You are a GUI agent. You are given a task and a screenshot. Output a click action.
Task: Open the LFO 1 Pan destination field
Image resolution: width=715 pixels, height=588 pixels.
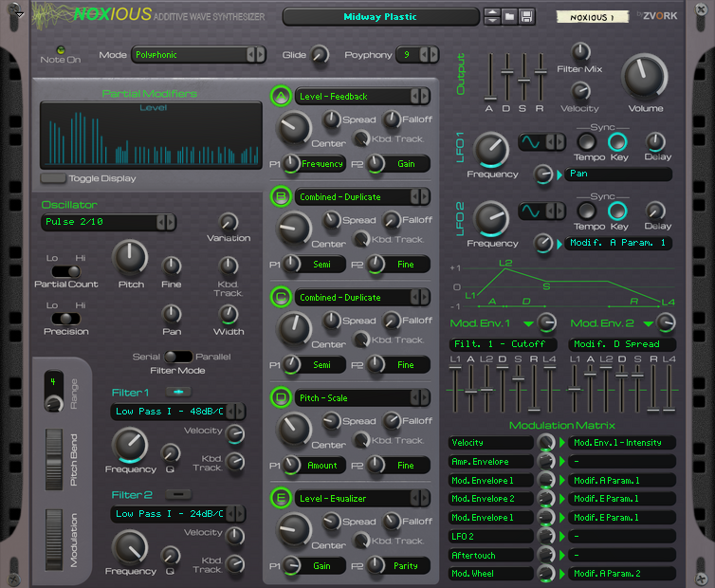coord(618,174)
